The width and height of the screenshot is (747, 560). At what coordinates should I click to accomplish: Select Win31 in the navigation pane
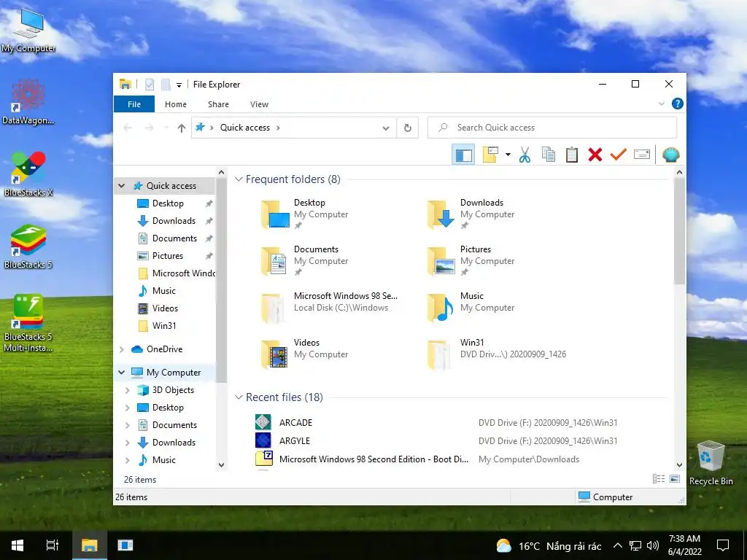[x=163, y=326]
